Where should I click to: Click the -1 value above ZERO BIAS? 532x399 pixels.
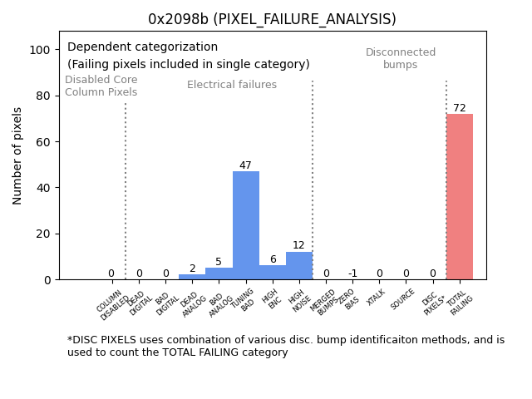coord(352,273)
